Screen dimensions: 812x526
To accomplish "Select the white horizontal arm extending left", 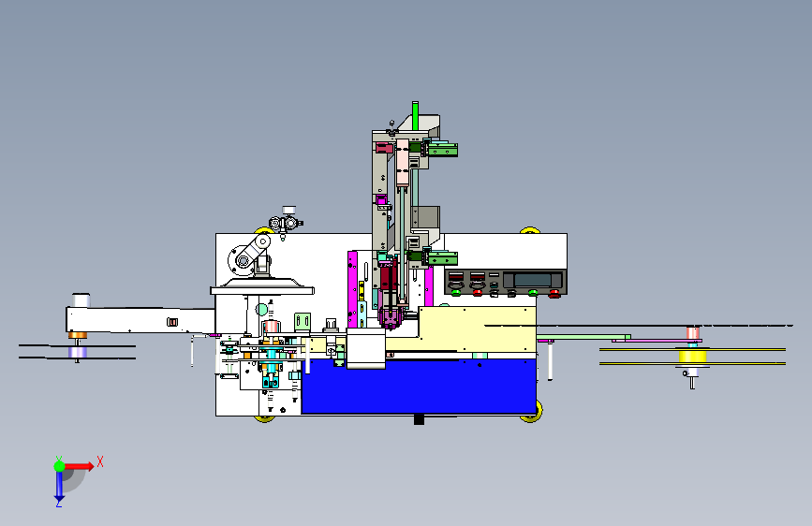I will point(140,320).
